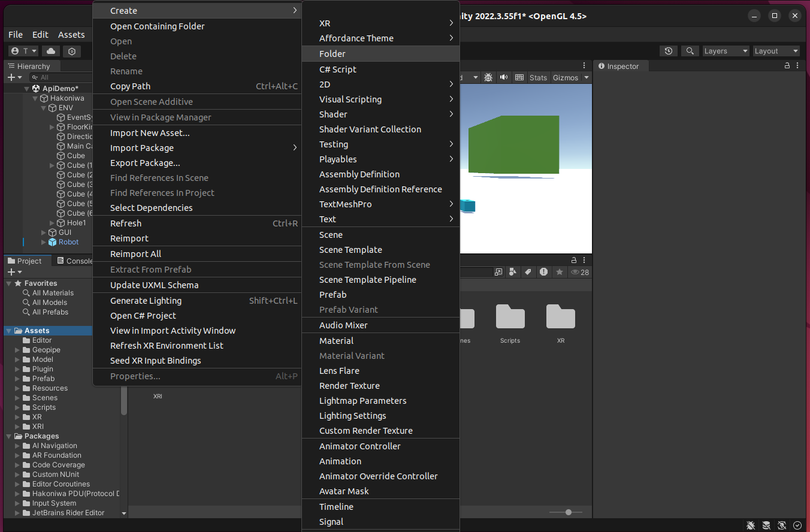Select the AI Navigation package folder
The height and width of the screenshot is (532, 810).
[x=55, y=446]
